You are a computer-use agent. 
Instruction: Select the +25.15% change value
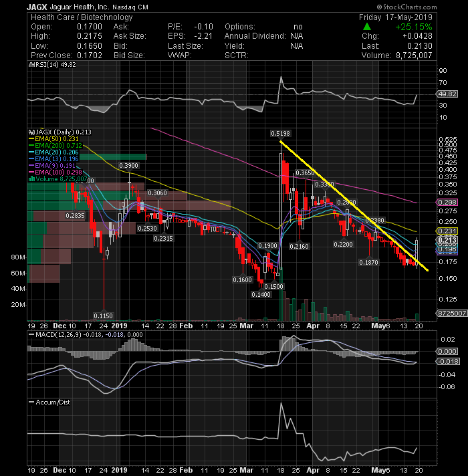413,27
